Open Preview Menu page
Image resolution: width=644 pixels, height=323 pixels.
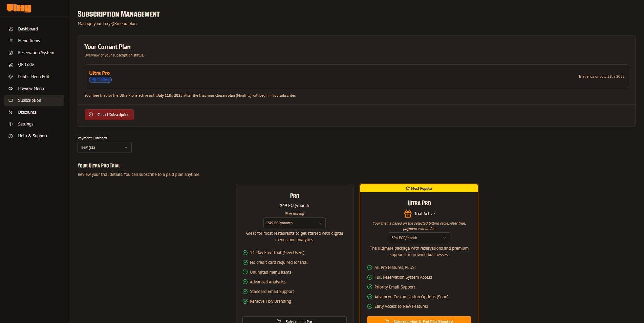tap(34, 89)
